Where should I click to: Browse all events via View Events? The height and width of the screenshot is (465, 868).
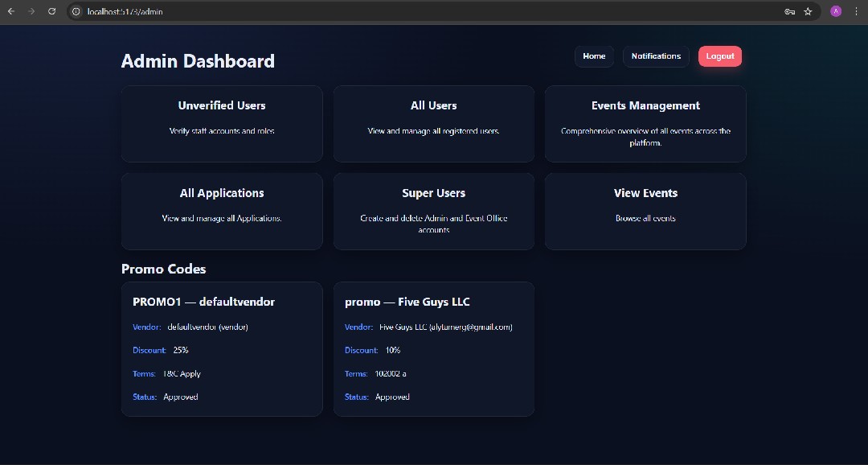pos(645,211)
